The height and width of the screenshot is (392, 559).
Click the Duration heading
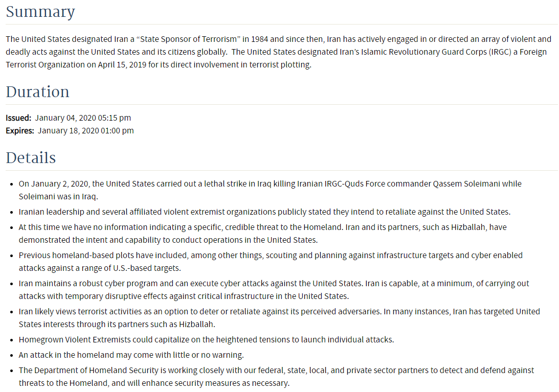[37, 92]
